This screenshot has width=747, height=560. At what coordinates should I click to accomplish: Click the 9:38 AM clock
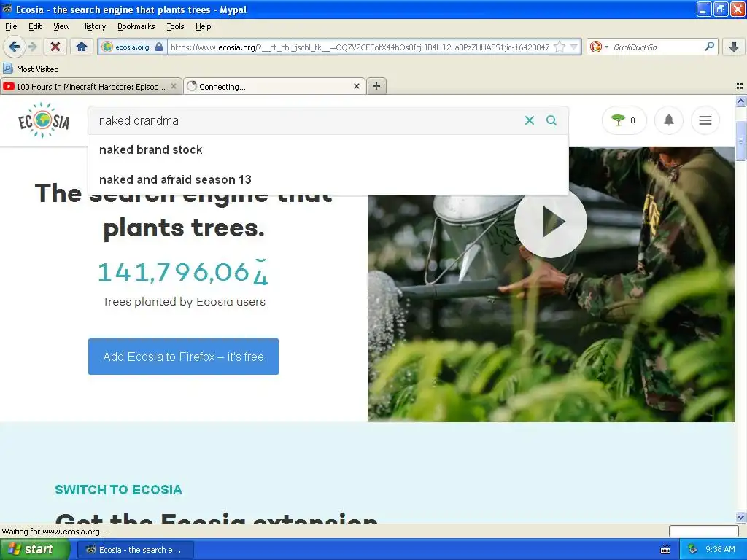pyautogui.click(x=720, y=550)
